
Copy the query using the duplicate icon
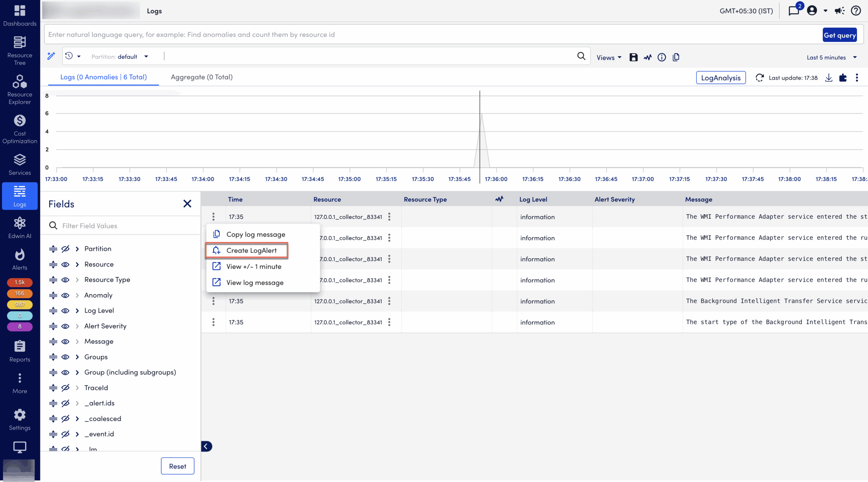(676, 57)
